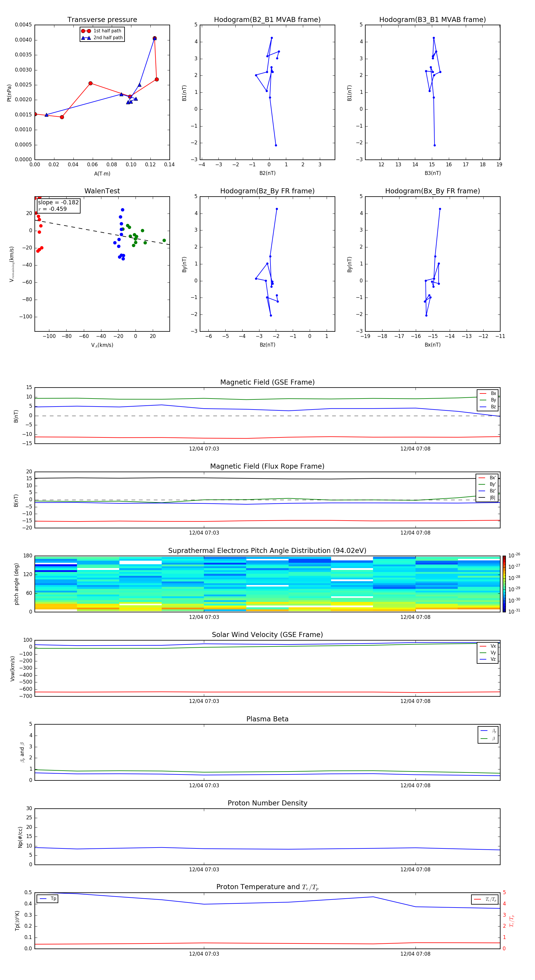Click the "Pt(nPa)" y-axis label
The width and height of the screenshot is (535, 980).
[x=9, y=93]
